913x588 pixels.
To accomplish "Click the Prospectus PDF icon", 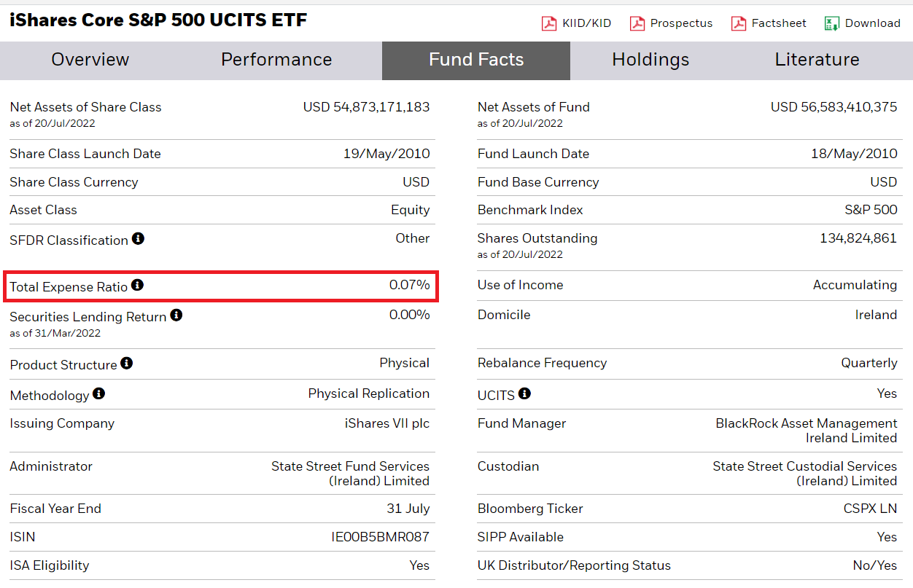I will (637, 23).
